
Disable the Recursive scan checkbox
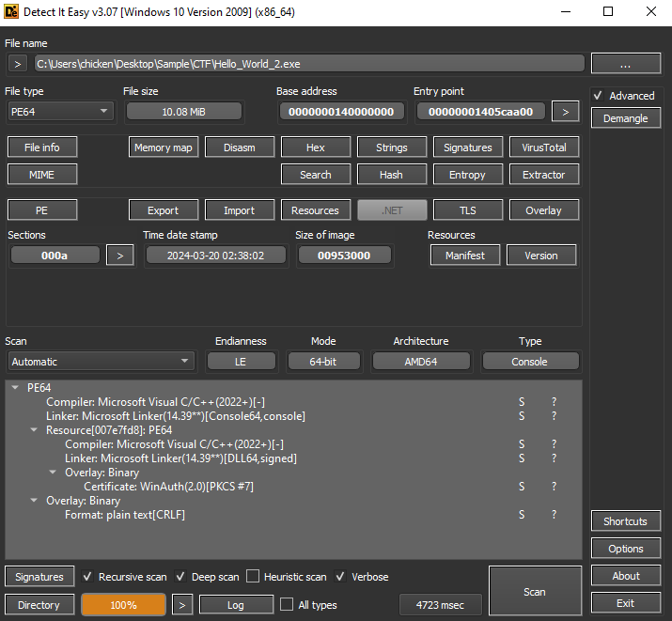tap(87, 577)
